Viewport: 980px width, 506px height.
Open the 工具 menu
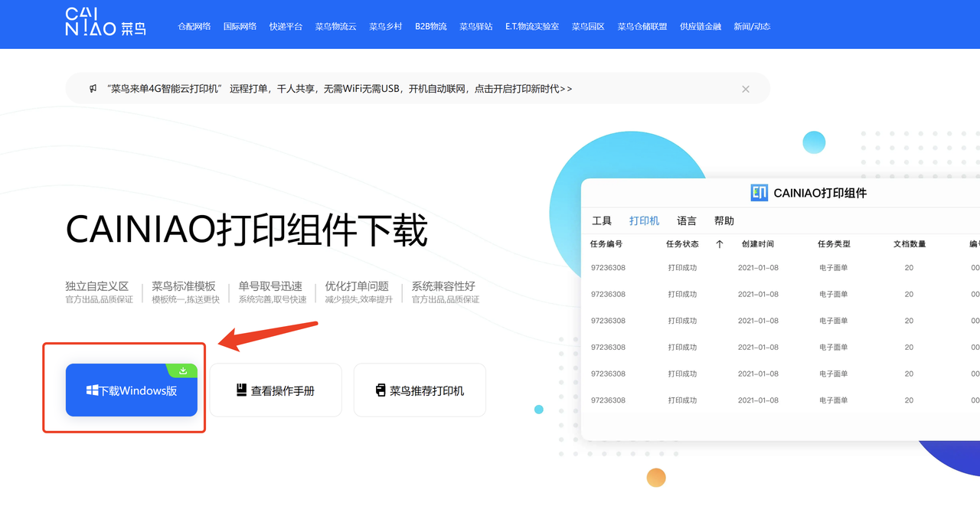click(x=602, y=220)
